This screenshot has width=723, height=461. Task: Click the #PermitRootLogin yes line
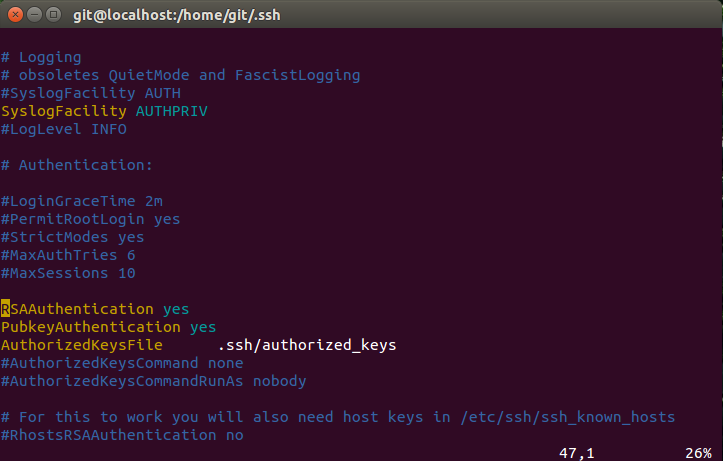(x=90, y=219)
